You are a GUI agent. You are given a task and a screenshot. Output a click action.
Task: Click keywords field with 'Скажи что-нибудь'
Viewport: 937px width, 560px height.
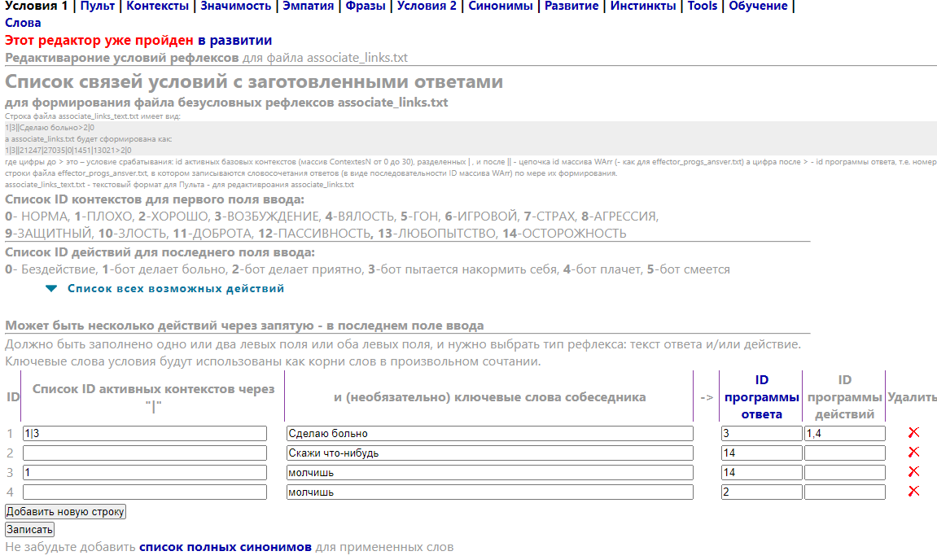(489, 453)
